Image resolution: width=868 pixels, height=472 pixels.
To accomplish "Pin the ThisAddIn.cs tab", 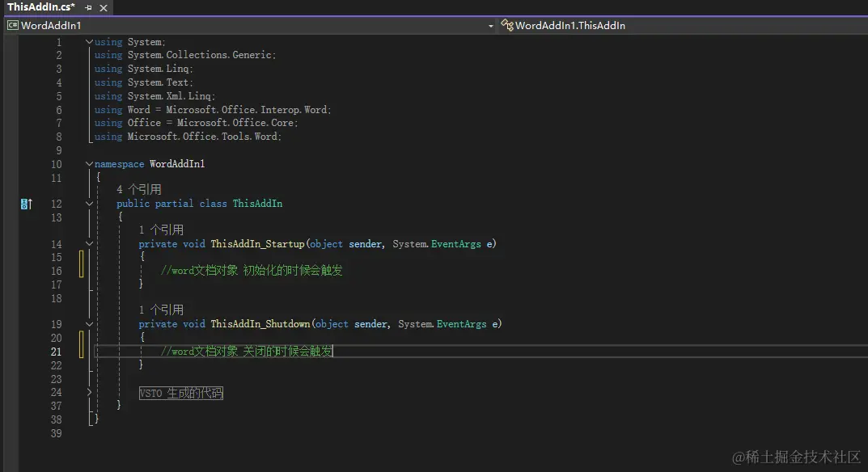I will [x=88, y=8].
